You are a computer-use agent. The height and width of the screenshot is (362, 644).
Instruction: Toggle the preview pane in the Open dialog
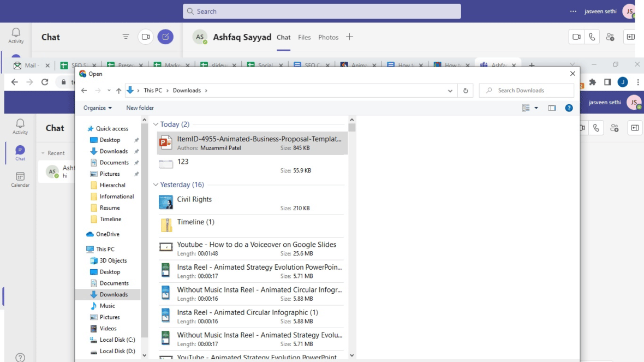click(x=552, y=108)
